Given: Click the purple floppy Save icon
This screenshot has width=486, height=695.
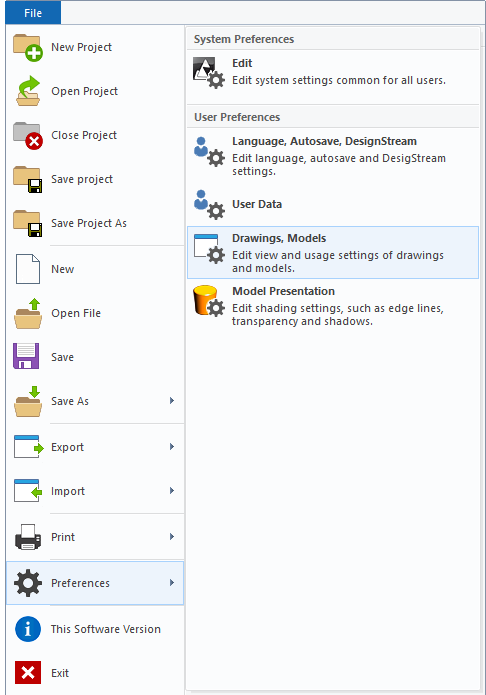Looking at the screenshot, I should click(26, 356).
